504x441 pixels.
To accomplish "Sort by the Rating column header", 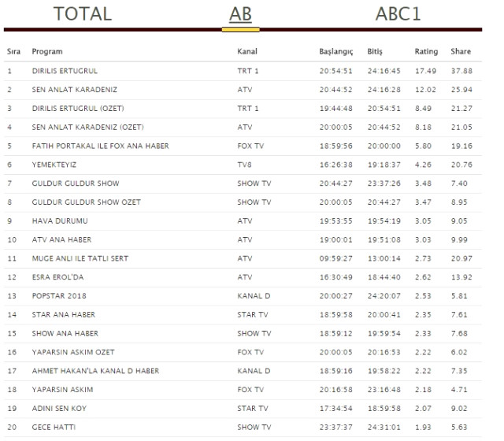I will (x=426, y=51).
